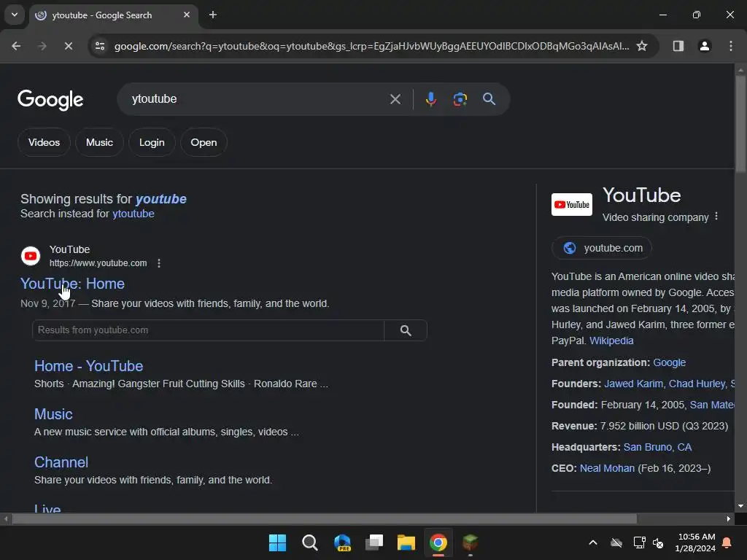
Task: Click https://www.youtube.com result URL
Action: [x=98, y=263]
